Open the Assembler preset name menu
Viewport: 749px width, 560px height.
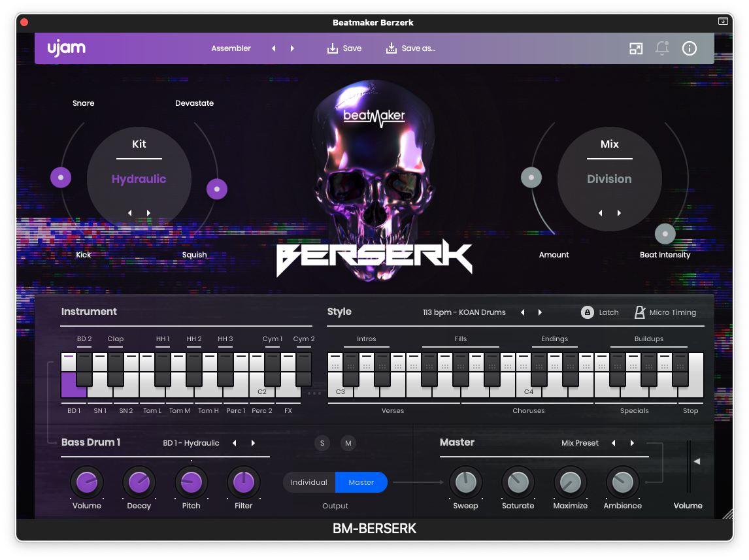point(231,48)
